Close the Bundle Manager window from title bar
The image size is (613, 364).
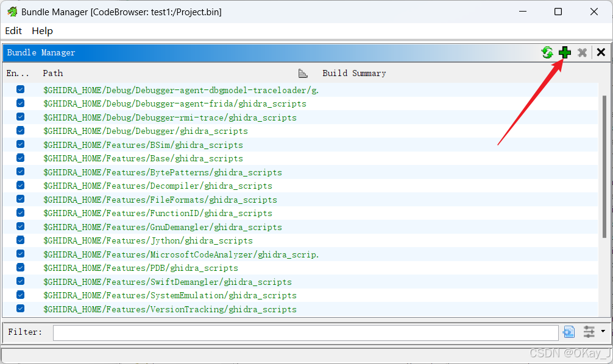point(594,12)
